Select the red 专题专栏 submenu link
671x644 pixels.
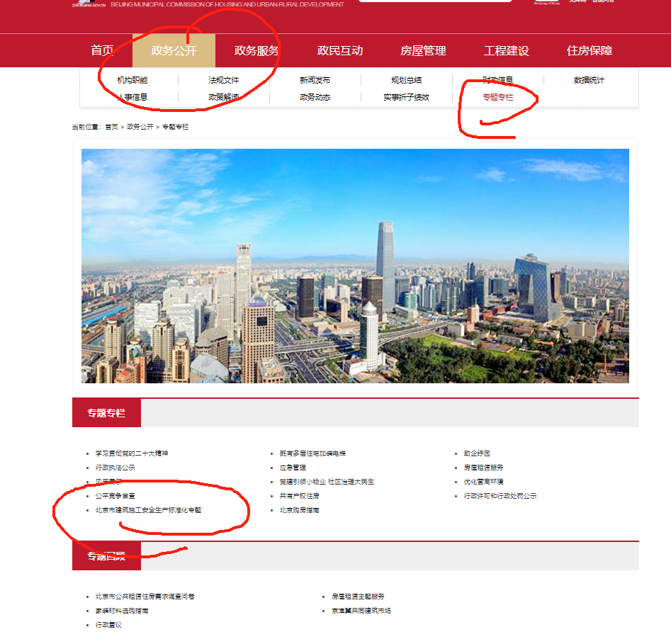point(497,97)
